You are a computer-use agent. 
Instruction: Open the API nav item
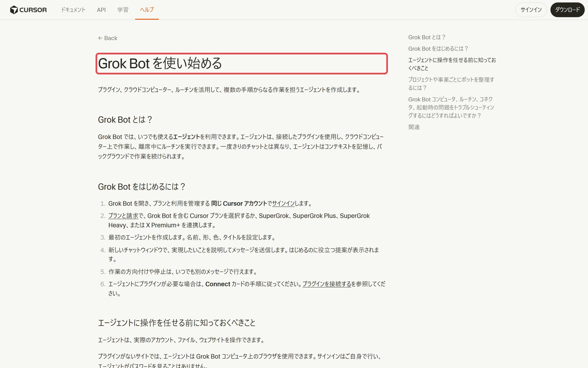point(101,10)
